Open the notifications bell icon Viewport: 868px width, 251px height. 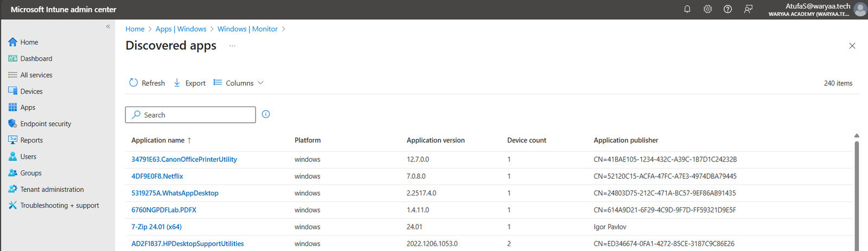click(x=687, y=9)
